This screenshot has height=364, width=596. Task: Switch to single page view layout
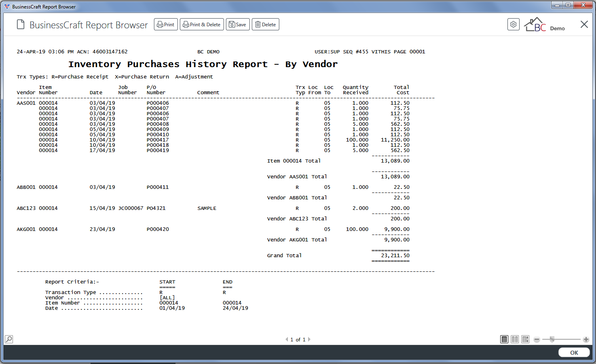click(504, 339)
